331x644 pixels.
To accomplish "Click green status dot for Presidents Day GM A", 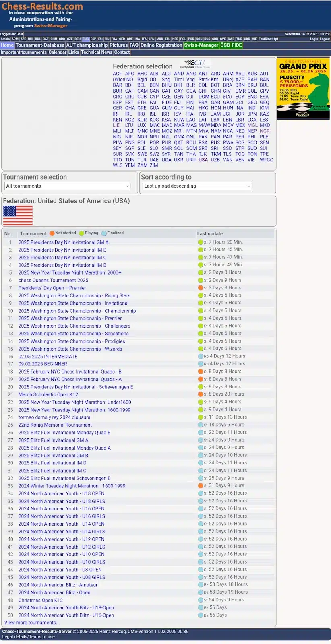I will tap(200, 242).
